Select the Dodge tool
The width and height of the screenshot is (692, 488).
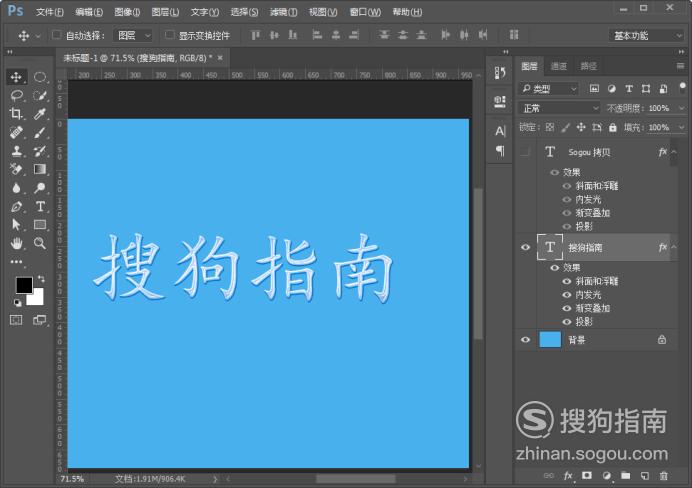point(40,188)
